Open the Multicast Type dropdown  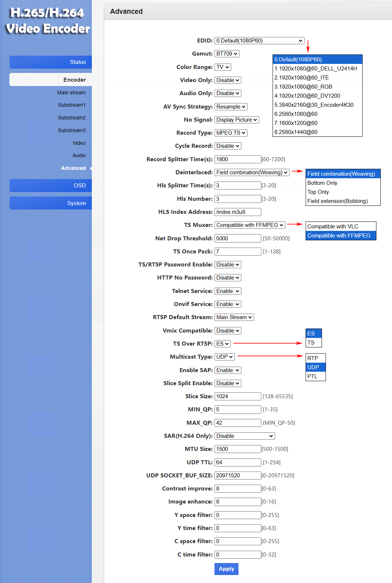pos(225,357)
